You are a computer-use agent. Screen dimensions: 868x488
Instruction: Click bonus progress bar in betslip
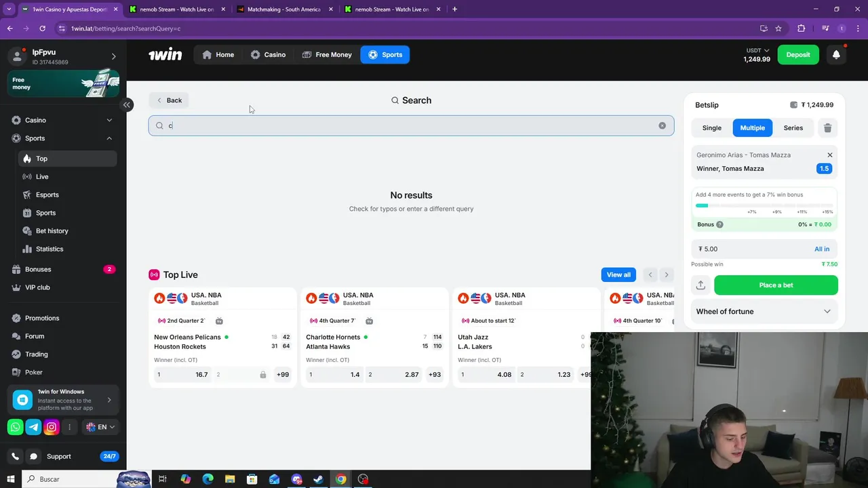(764, 205)
